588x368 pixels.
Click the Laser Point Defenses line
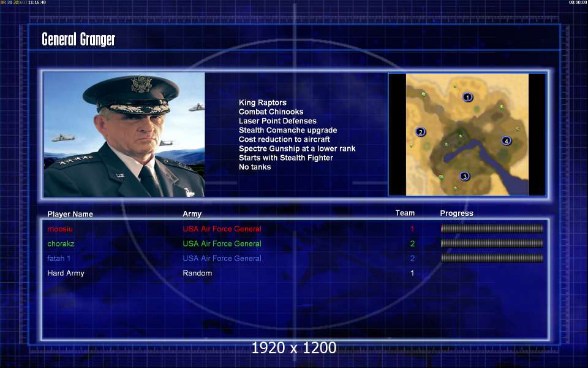click(x=277, y=121)
